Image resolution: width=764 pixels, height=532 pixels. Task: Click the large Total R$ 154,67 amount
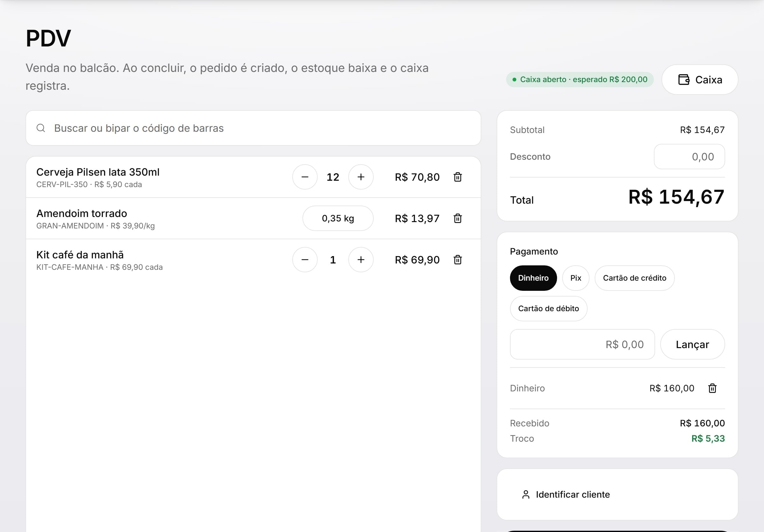point(676,197)
